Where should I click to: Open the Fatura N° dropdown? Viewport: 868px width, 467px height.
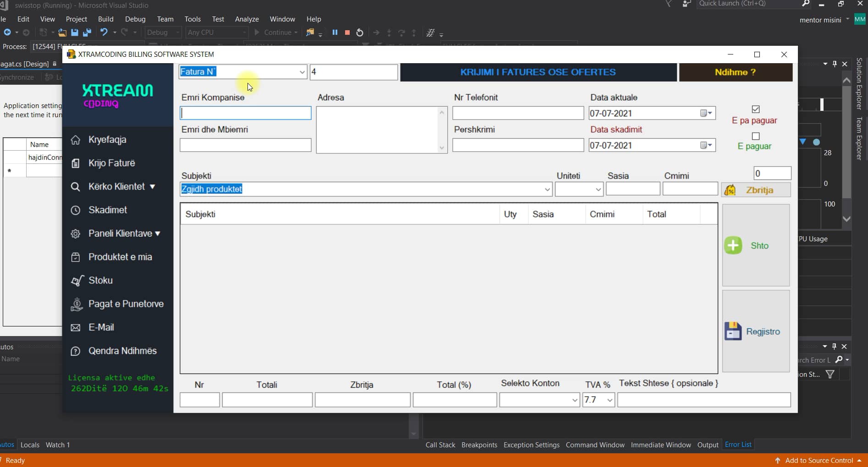pyautogui.click(x=302, y=72)
